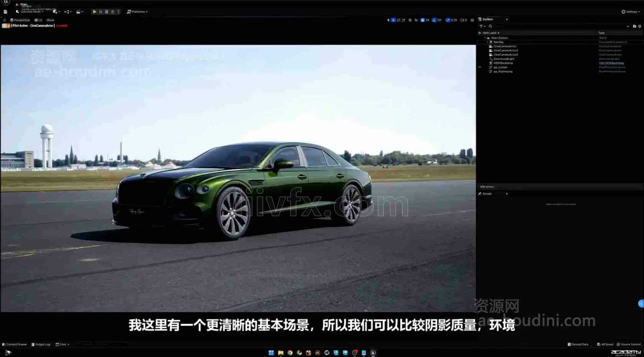Choose the select objects cursor tool
The width and height of the screenshot is (644, 357).
pyautogui.click(x=388, y=20)
